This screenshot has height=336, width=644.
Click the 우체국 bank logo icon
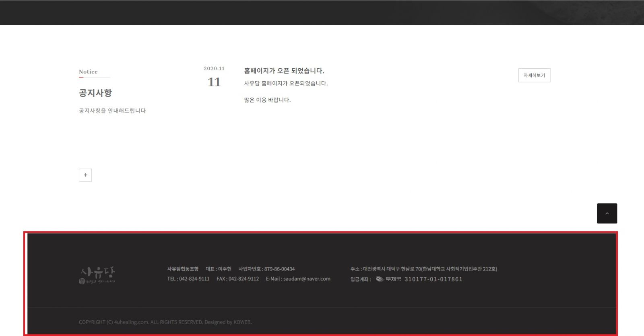pyautogui.click(x=380, y=279)
